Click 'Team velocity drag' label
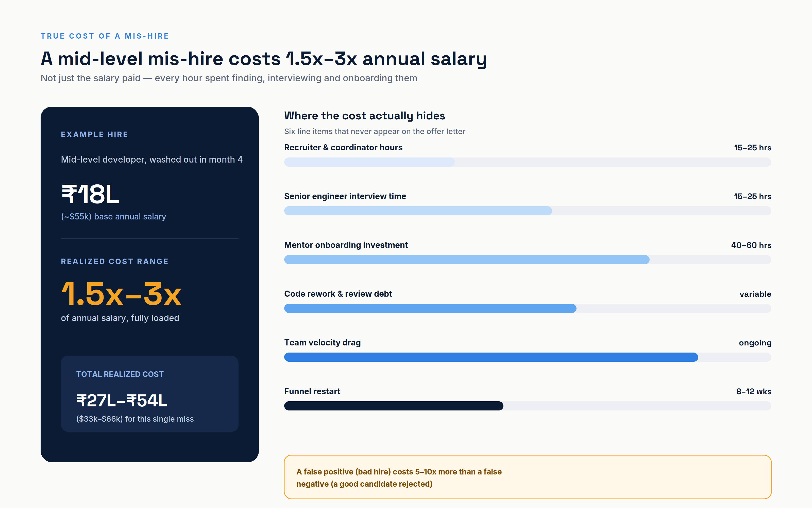This screenshot has height=508, width=812. point(323,342)
